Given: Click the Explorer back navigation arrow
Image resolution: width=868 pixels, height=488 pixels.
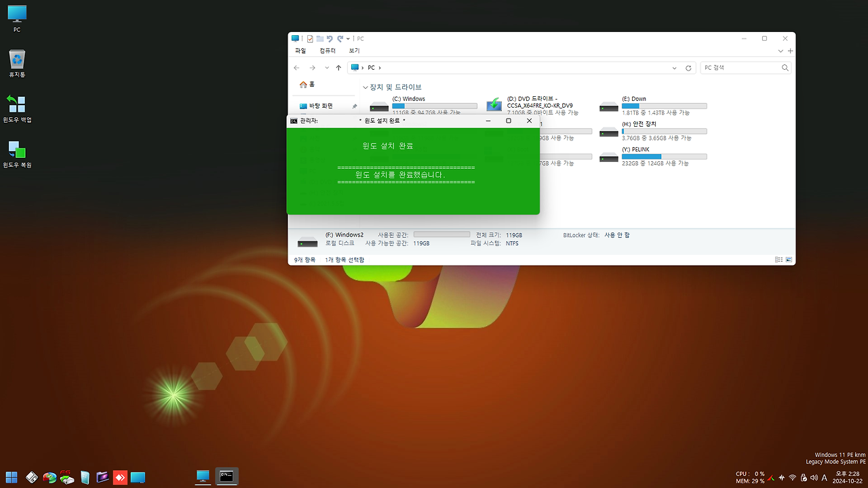Looking at the screenshot, I should (x=297, y=68).
